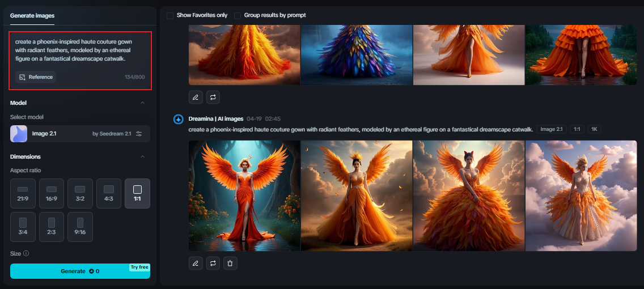Choose the 3:2 aspect ratio
Image resolution: width=644 pixels, height=289 pixels.
tap(80, 193)
